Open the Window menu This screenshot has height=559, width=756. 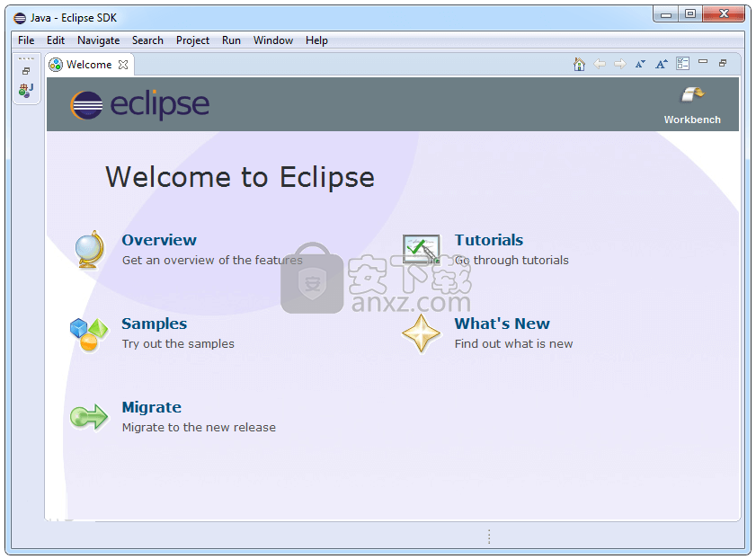tap(273, 40)
